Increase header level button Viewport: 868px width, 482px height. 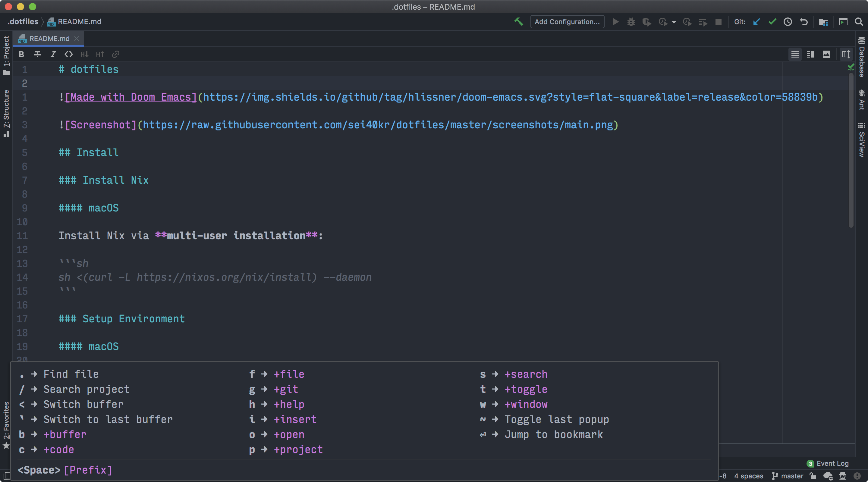[x=100, y=54]
